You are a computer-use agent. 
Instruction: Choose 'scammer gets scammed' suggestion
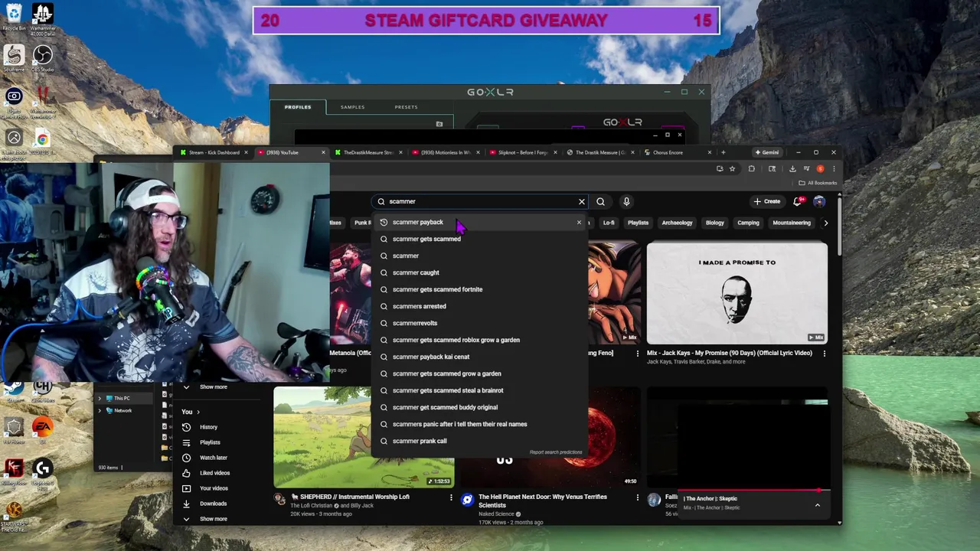(x=479, y=239)
